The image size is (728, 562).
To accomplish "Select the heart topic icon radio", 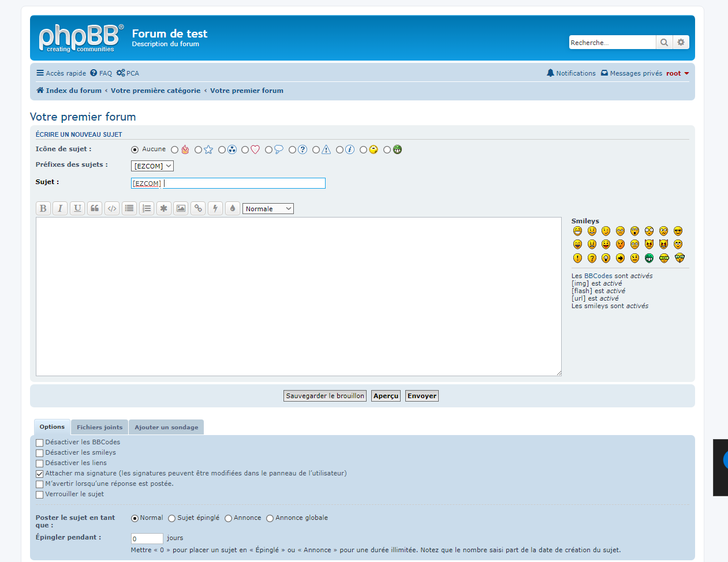I will pos(245,150).
